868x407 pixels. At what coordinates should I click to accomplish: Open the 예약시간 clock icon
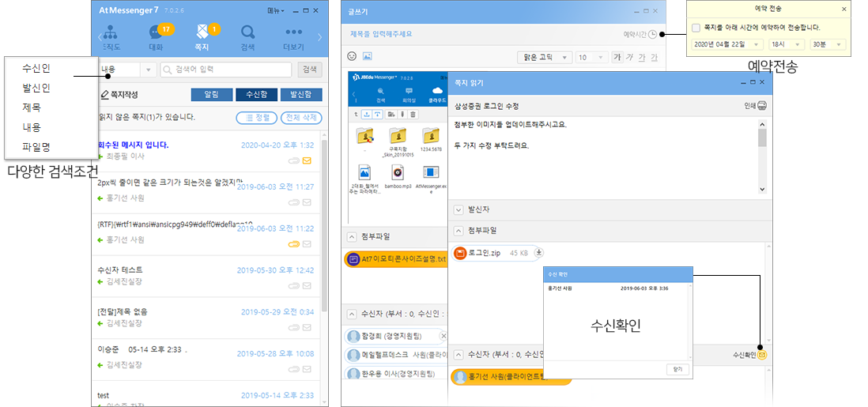pyautogui.click(x=653, y=34)
